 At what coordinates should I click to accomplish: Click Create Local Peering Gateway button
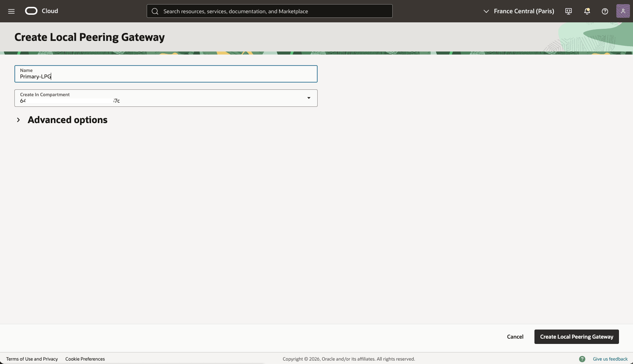click(576, 337)
